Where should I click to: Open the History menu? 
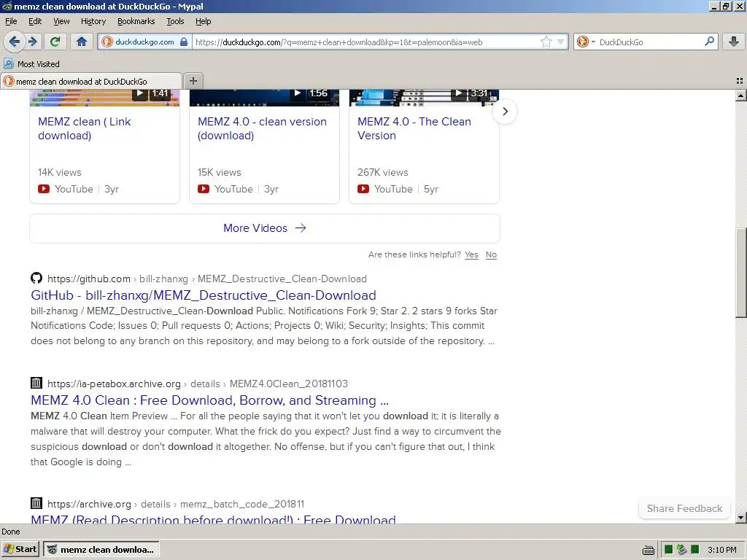point(93,21)
